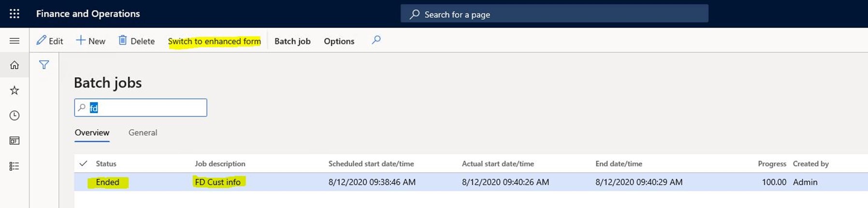Click Edit in the action pane
The width and height of the screenshot is (868, 208).
pyautogui.click(x=50, y=41)
